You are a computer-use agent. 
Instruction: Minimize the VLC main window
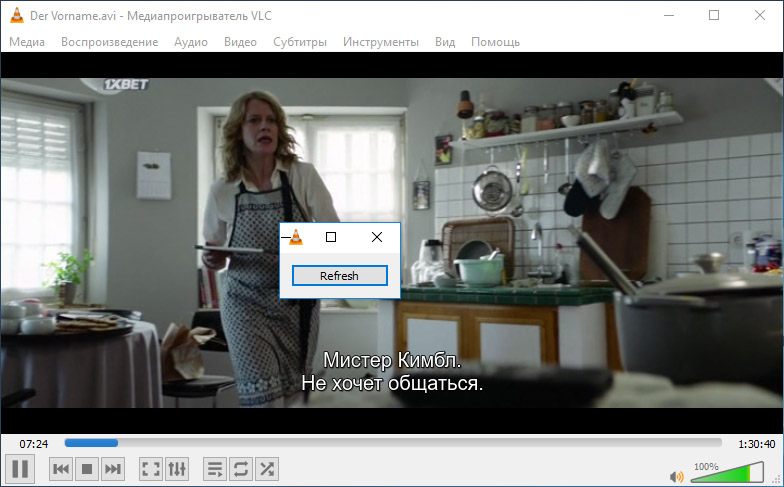[668, 16]
